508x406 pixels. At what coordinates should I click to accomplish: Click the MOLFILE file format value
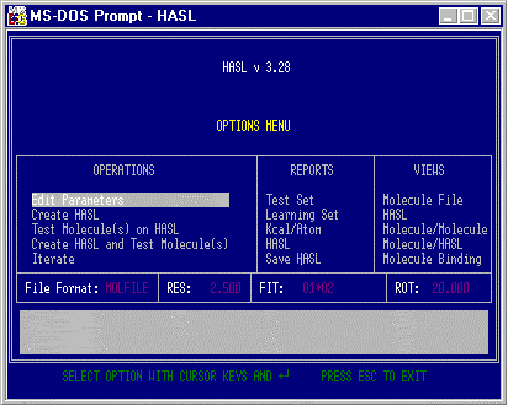[x=127, y=288]
